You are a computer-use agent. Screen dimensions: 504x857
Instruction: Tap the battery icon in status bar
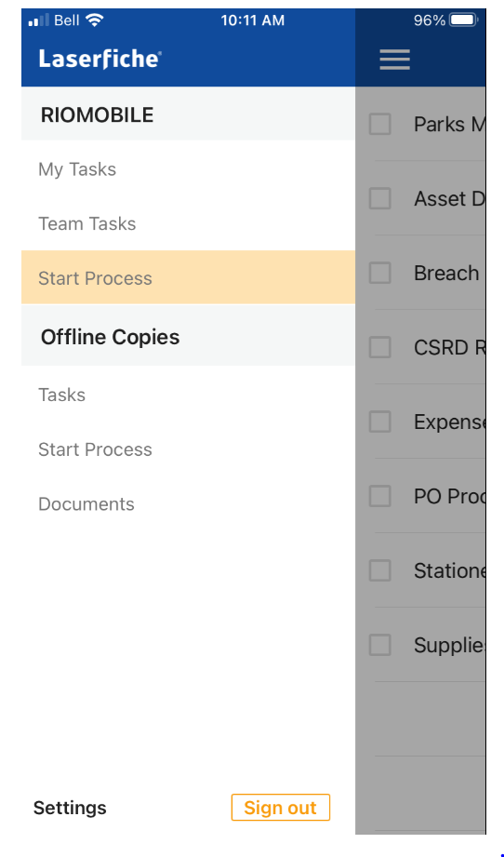pos(464,20)
